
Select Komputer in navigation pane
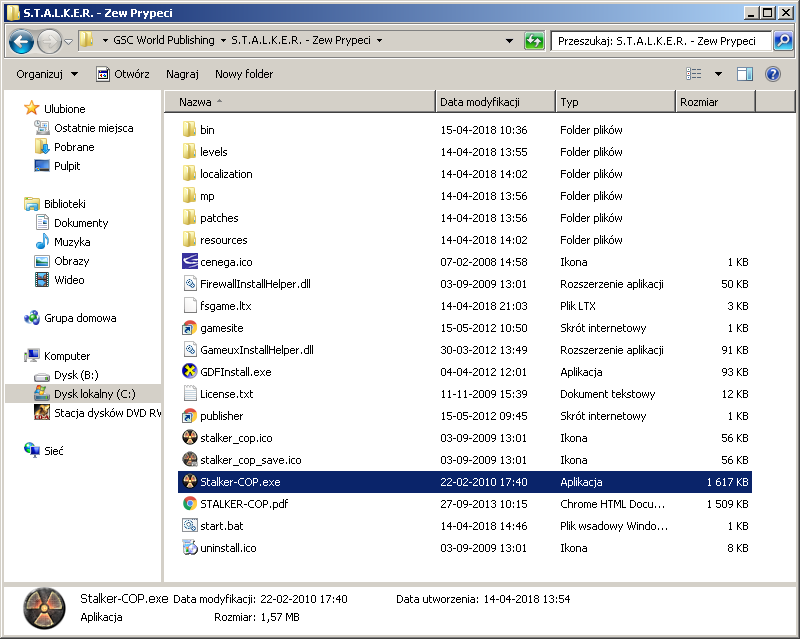point(57,356)
